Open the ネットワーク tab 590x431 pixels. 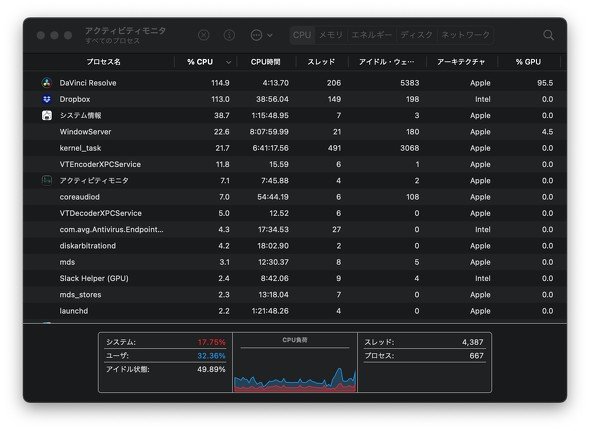coord(465,35)
